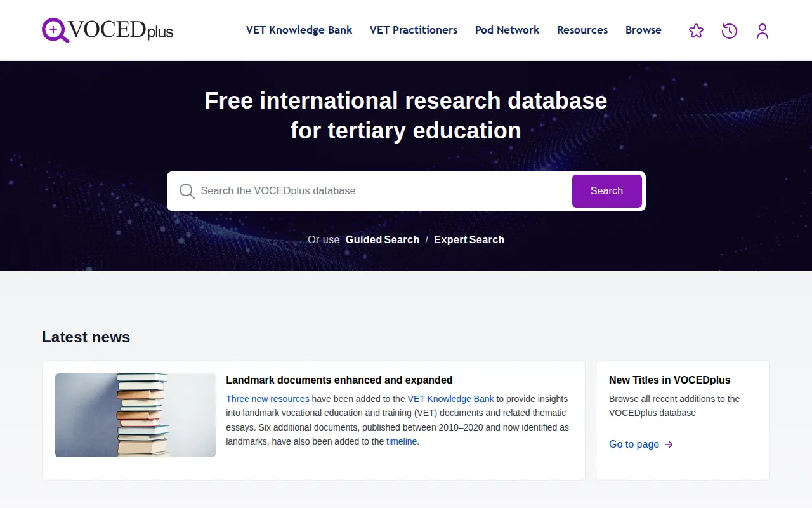Click the magnifier icon in the search box
The width and height of the screenshot is (812, 508).
pyautogui.click(x=187, y=191)
